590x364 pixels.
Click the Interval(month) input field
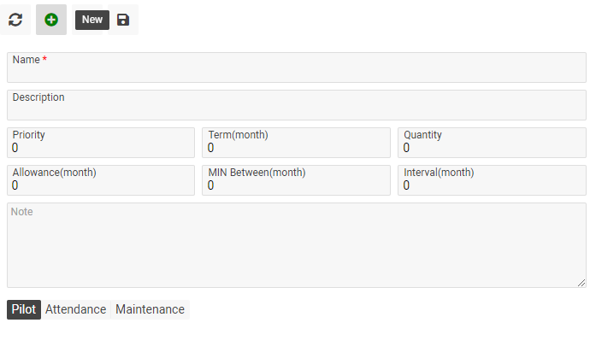coord(492,185)
